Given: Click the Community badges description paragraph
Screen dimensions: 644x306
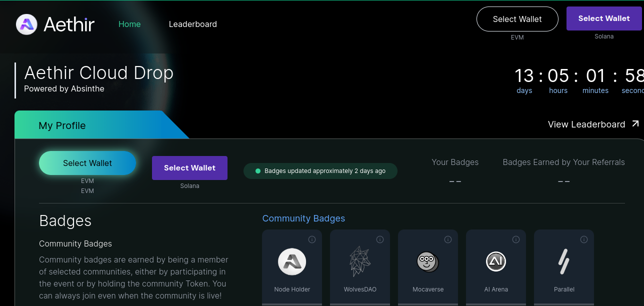Looking at the screenshot, I should (x=134, y=277).
